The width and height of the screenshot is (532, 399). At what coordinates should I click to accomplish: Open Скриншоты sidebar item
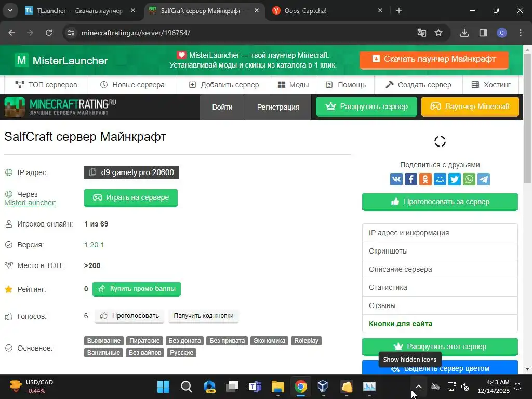click(440, 251)
